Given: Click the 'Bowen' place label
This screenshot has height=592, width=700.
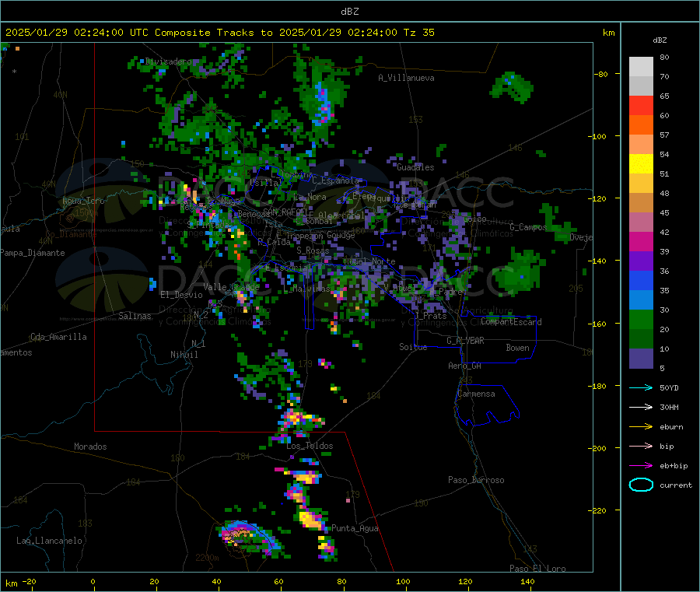Looking at the screenshot, I should [x=518, y=349].
